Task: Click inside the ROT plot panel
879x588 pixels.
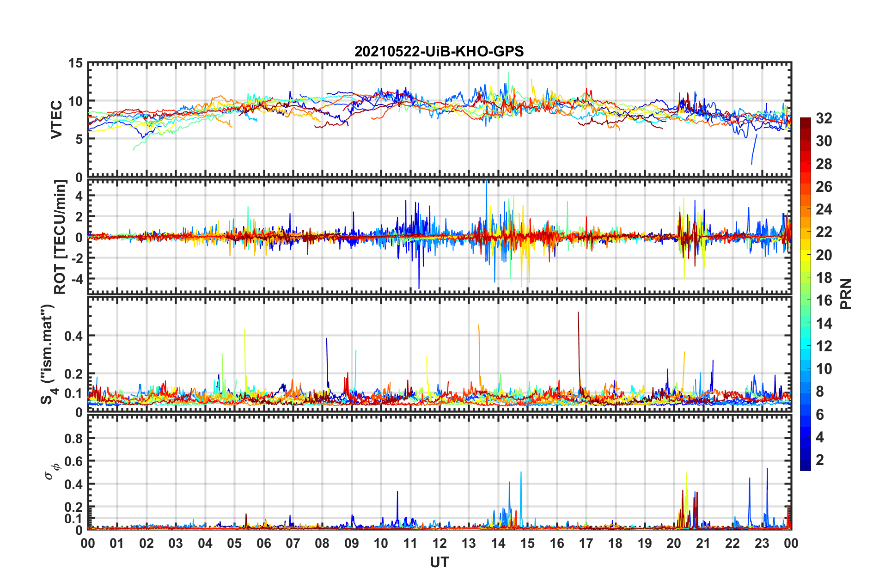Action: [x=439, y=237]
